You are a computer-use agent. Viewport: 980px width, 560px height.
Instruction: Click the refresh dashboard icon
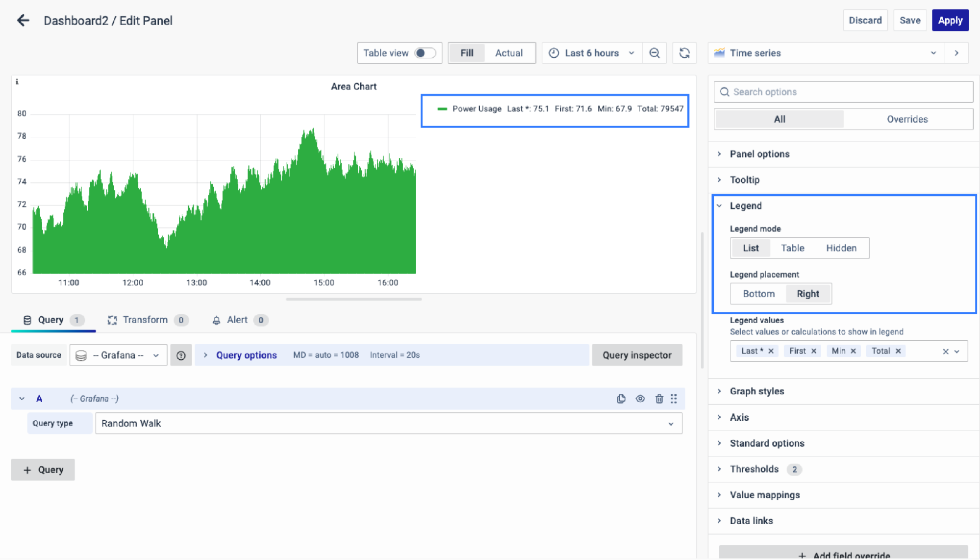(684, 53)
